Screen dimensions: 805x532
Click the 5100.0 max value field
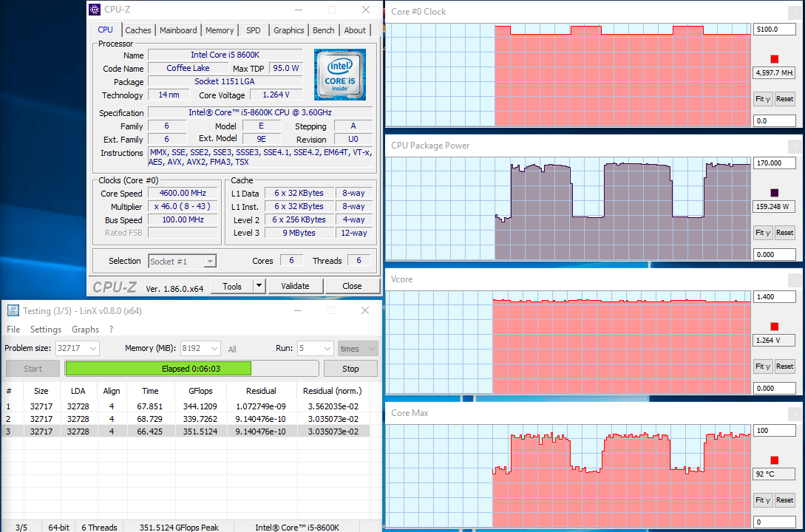click(x=773, y=30)
